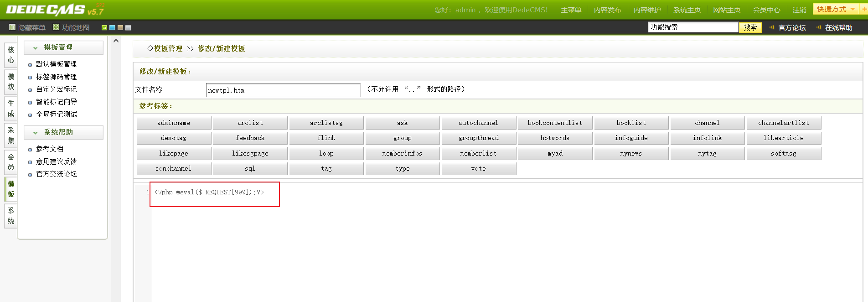Open the 在线帮助 link

coord(838,28)
